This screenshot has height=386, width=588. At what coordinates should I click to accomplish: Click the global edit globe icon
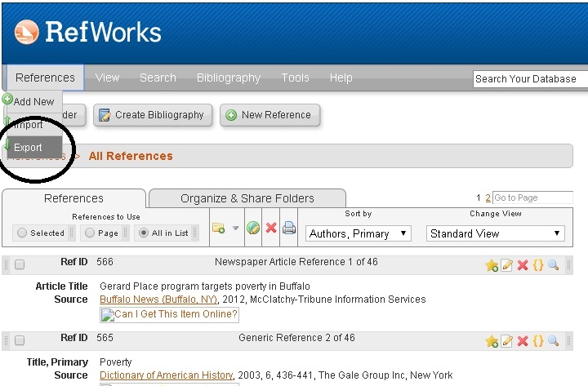point(253,228)
